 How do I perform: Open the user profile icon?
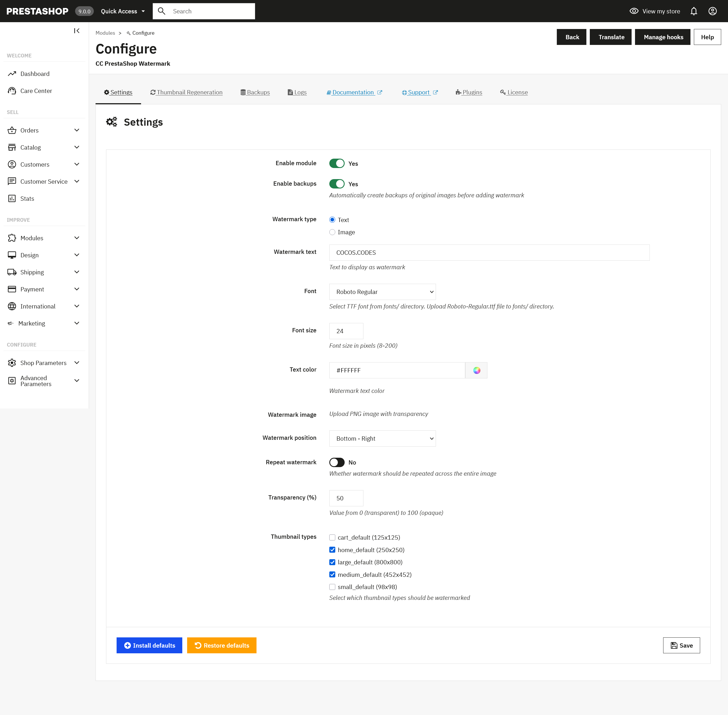[x=712, y=11]
